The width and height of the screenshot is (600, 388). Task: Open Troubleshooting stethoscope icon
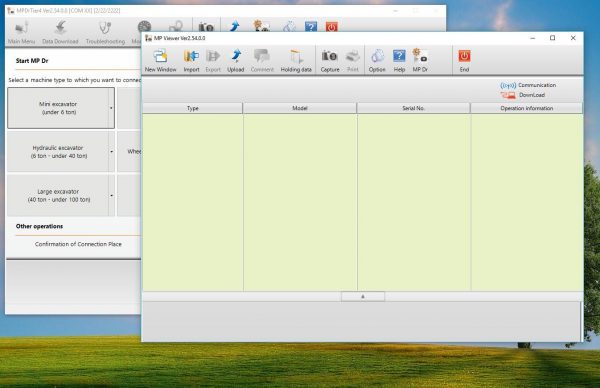click(x=105, y=33)
